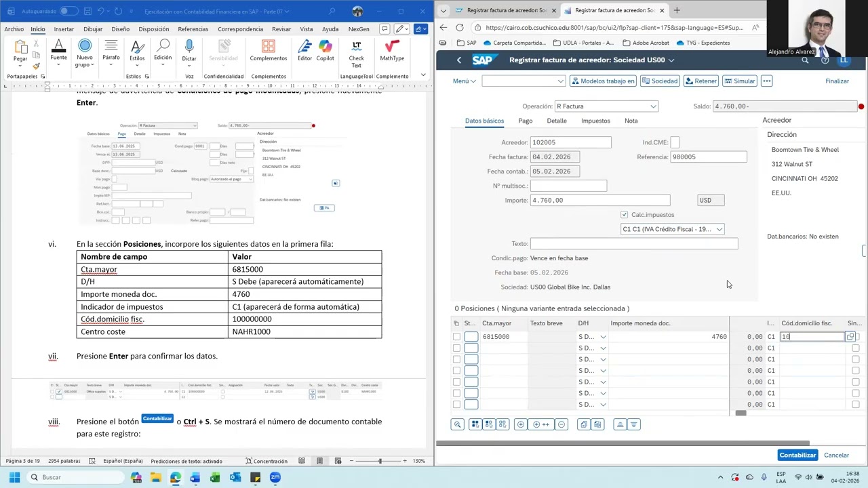Open D/H dropdown in 6815000 row
Viewport: 868px width, 488px height.
603,337
